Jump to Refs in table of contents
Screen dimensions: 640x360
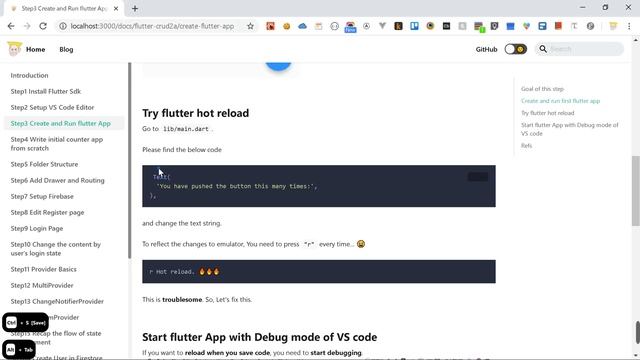coord(526,145)
